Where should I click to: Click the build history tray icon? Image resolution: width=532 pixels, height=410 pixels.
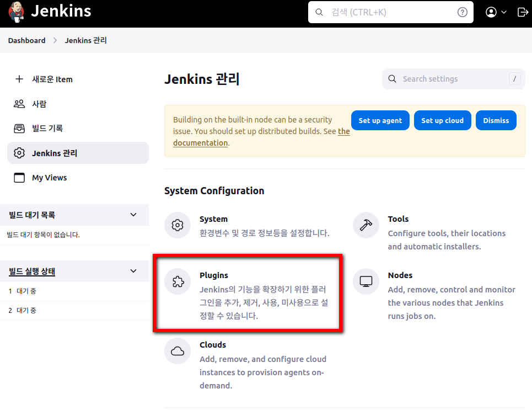coord(19,129)
